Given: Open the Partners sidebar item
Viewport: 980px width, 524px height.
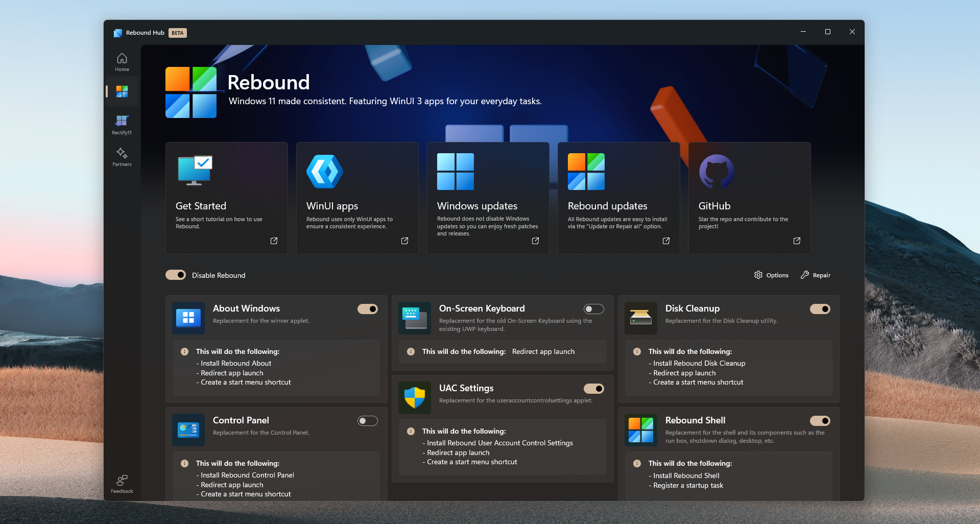Looking at the screenshot, I should click(122, 157).
